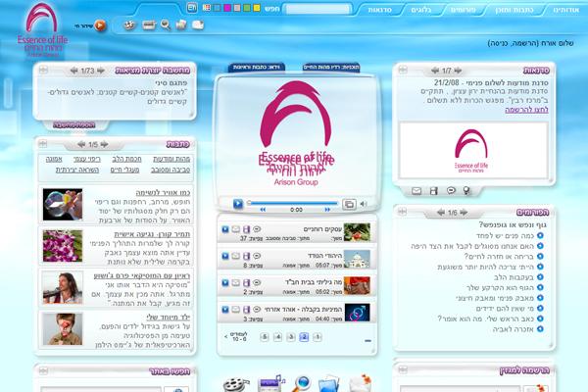Image resolution: width=588 pixels, height=392 pixels.
Task: Go to next articles page of 1/5
Action: coord(104,144)
